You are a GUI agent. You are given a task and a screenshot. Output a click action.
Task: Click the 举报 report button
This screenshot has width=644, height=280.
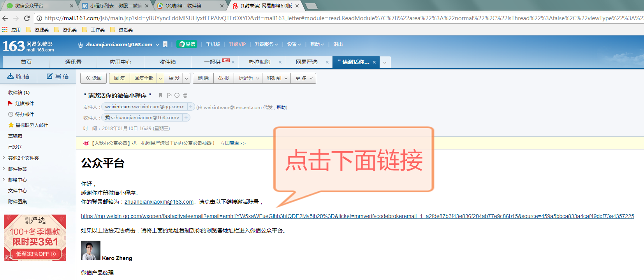(x=223, y=78)
